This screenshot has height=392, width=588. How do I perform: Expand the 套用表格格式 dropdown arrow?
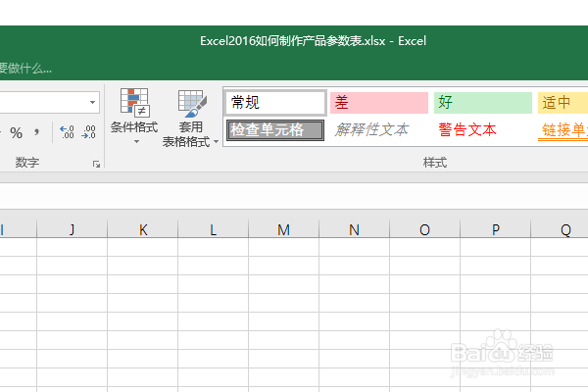click(x=216, y=142)
